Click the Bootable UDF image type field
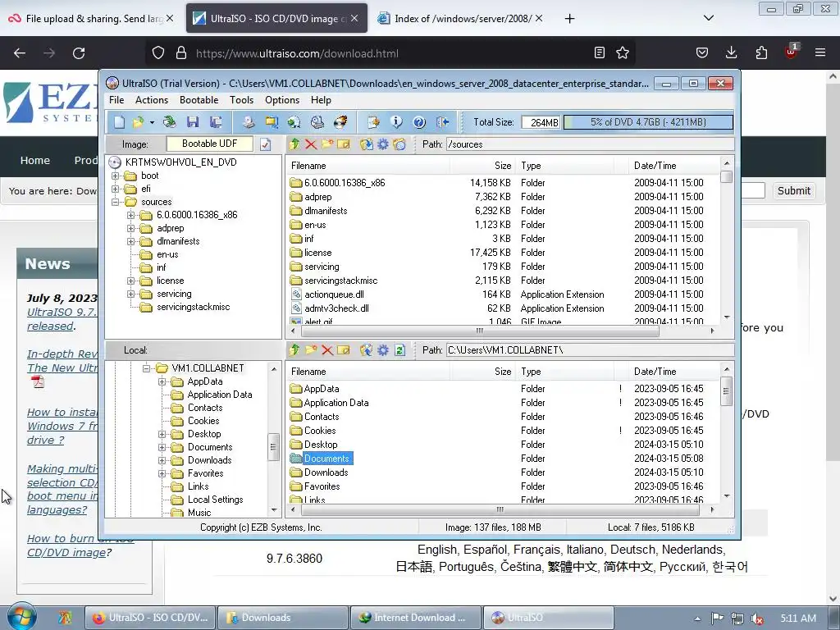The height and width of the screenshot is (630, 840). click(209, 144)
